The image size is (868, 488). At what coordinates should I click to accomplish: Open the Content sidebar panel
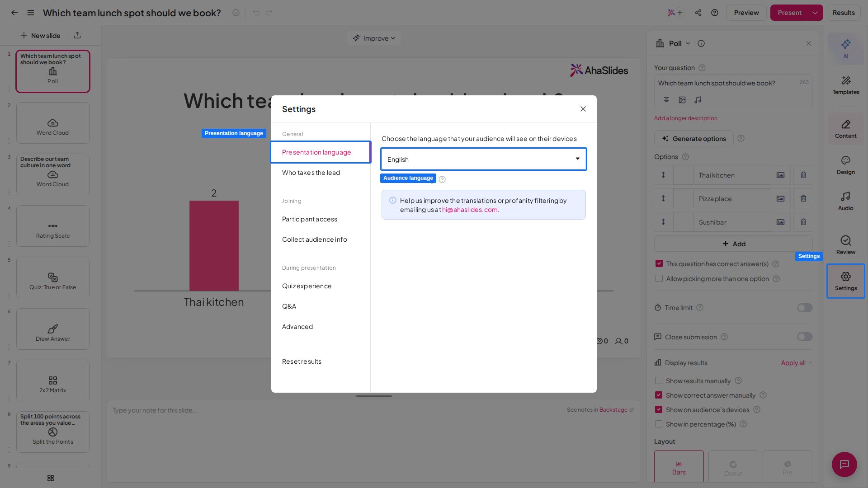[845, 129]
